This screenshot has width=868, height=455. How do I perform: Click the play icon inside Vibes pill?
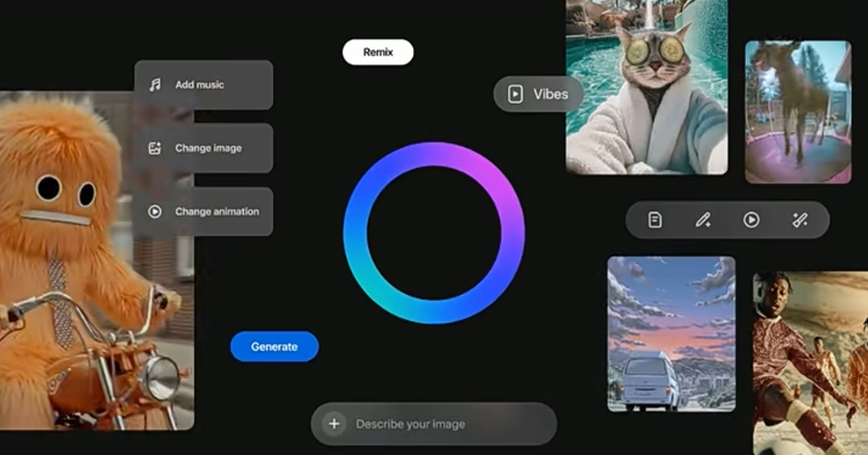[515, 94]
